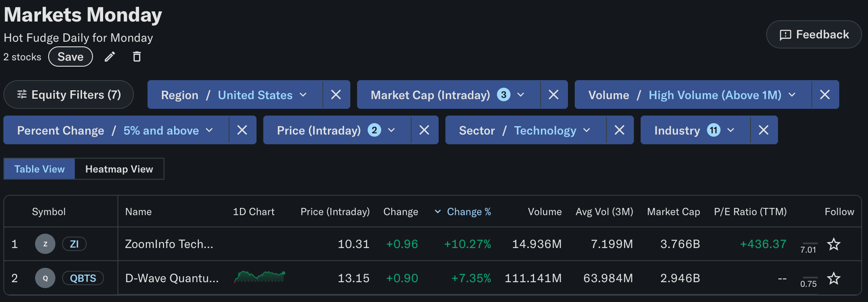
Task: Open the Sector Technology dropdown
Action: [526, 130]
